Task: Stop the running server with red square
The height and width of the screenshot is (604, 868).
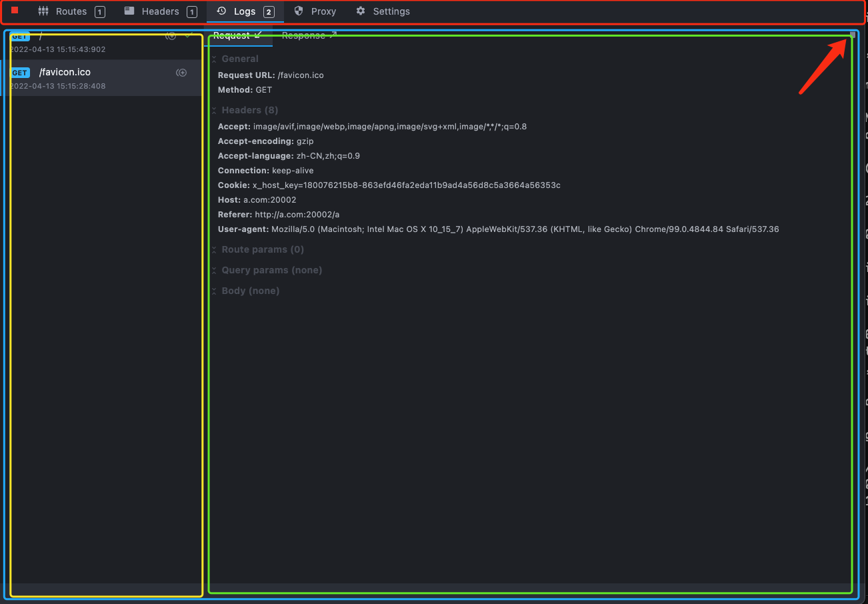Action: [x=15, y=11]
